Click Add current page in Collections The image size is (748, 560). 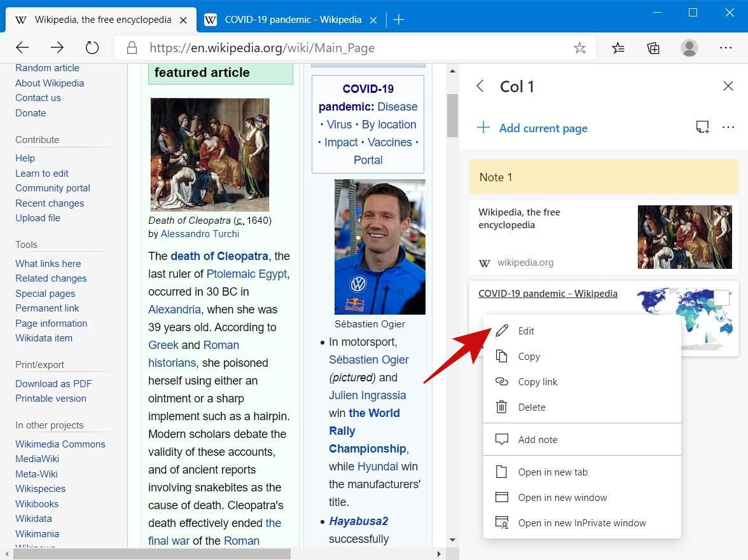tap(532, 128)
